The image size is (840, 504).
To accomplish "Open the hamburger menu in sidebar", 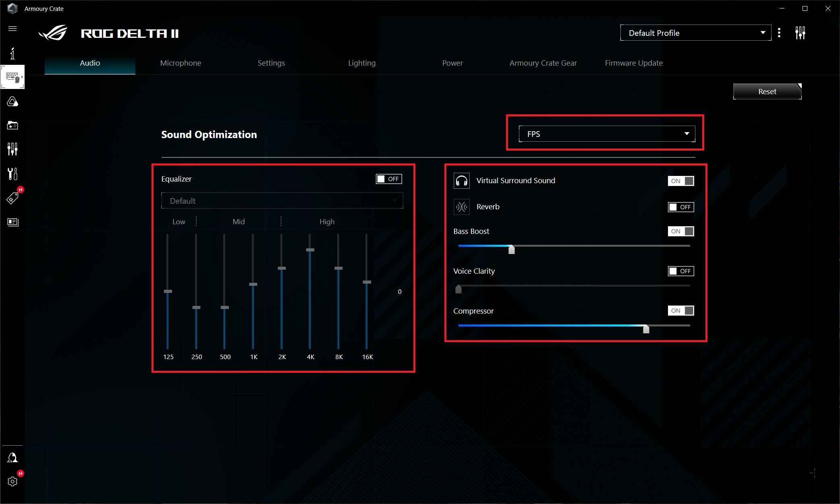I will click(12, 29).
